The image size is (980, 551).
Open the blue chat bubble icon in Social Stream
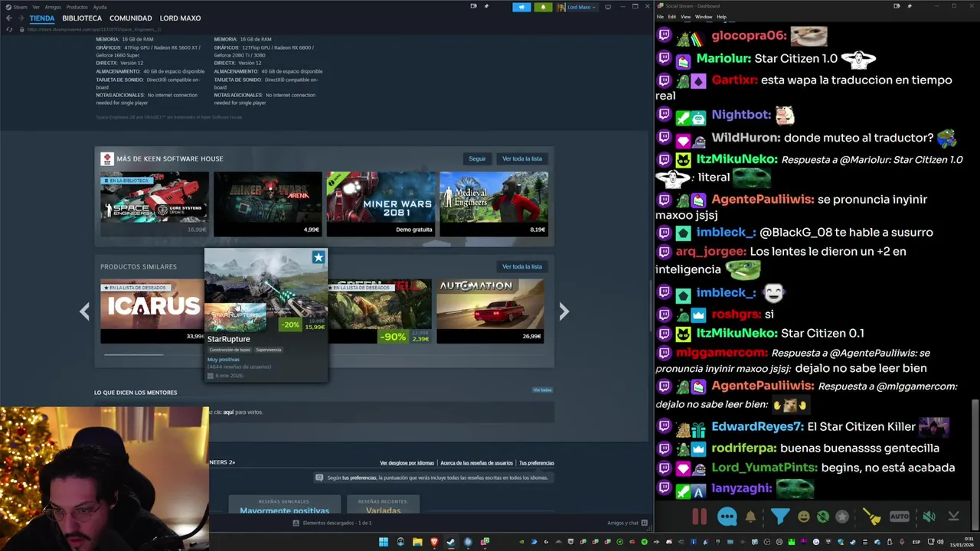coord(727,517)
